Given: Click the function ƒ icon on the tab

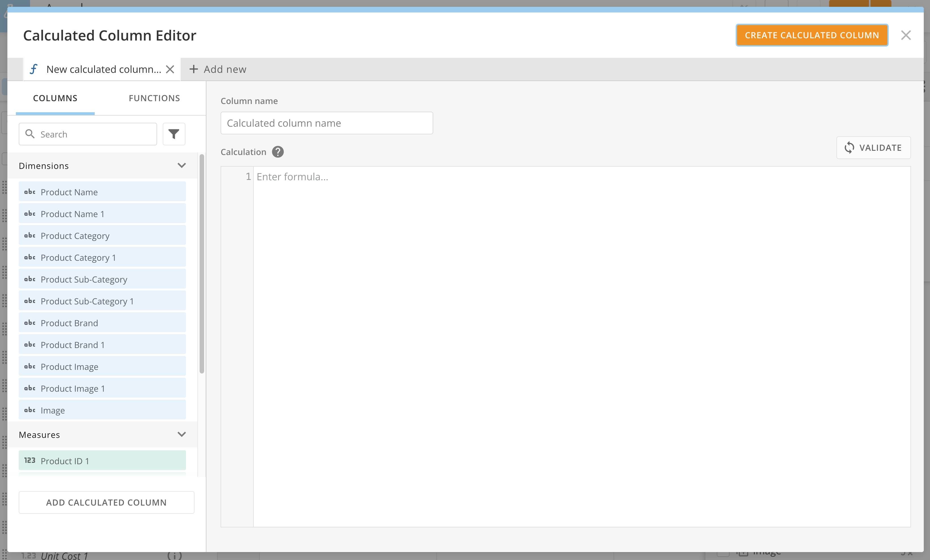Looking at the screenshot, I should (x=34, y=69).
